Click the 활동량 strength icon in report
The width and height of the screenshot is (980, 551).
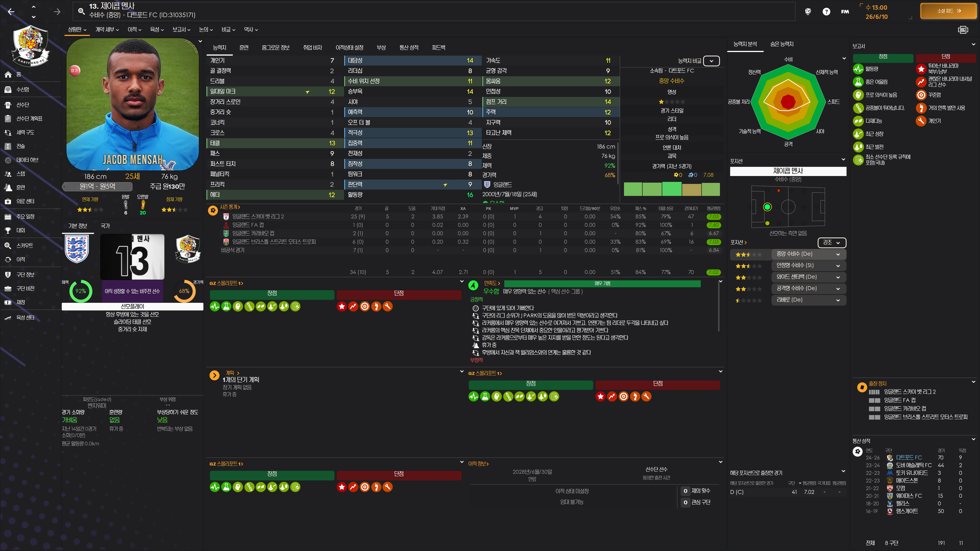[x=858, y=69]
